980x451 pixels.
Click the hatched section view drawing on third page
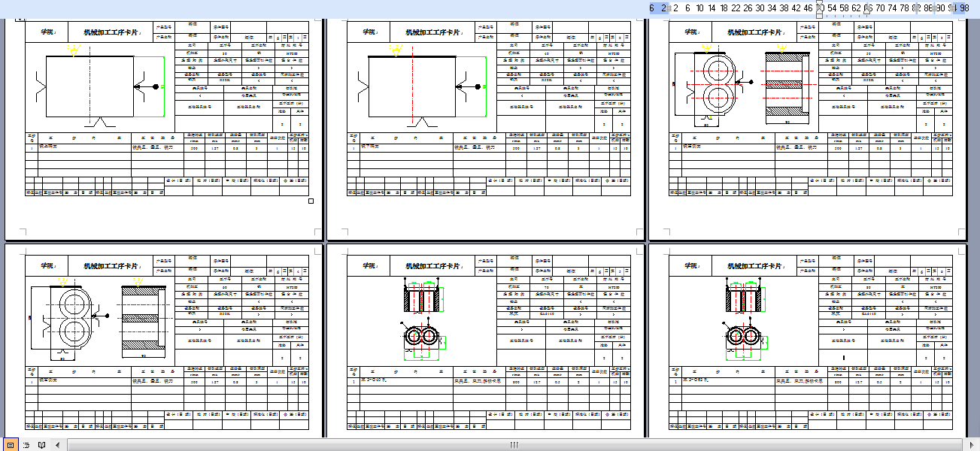(788, 86)
